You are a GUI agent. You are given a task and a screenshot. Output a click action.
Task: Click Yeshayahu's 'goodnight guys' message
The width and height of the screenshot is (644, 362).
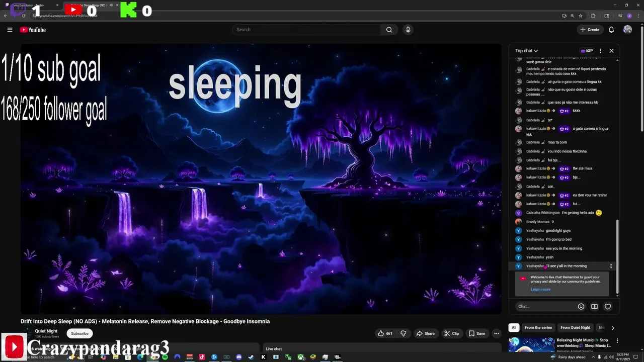tap(558, 230)
